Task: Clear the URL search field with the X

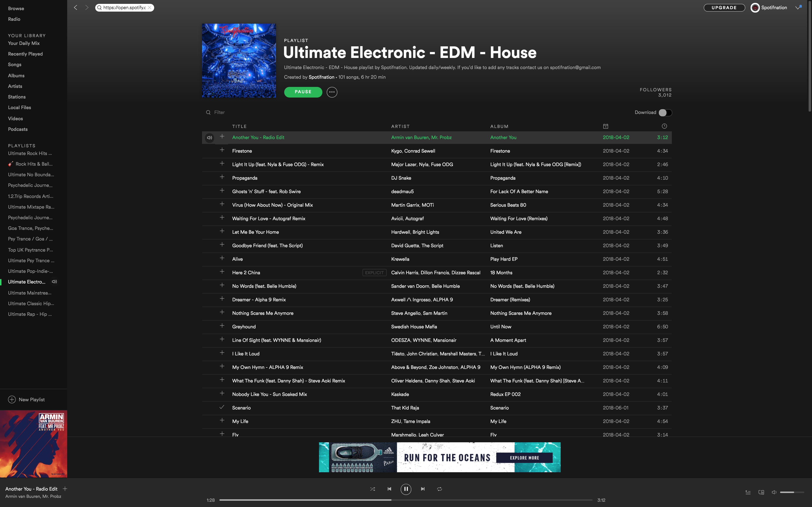Action: (x=150, y=8)
